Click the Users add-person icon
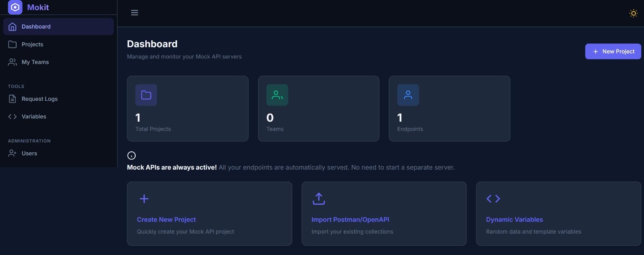644x255 pixels. [12, 153]
